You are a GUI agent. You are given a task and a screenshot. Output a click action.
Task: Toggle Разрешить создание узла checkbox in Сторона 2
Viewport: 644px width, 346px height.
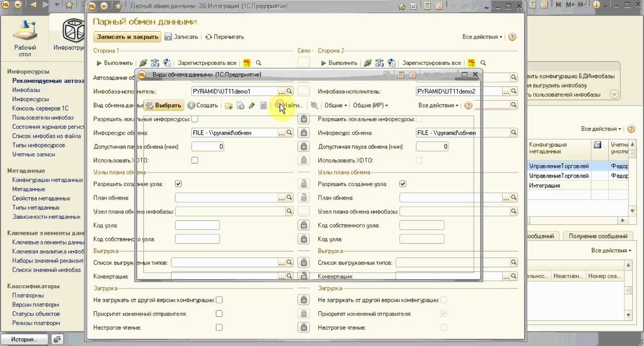pyautogui.click(x=403, y=184)
